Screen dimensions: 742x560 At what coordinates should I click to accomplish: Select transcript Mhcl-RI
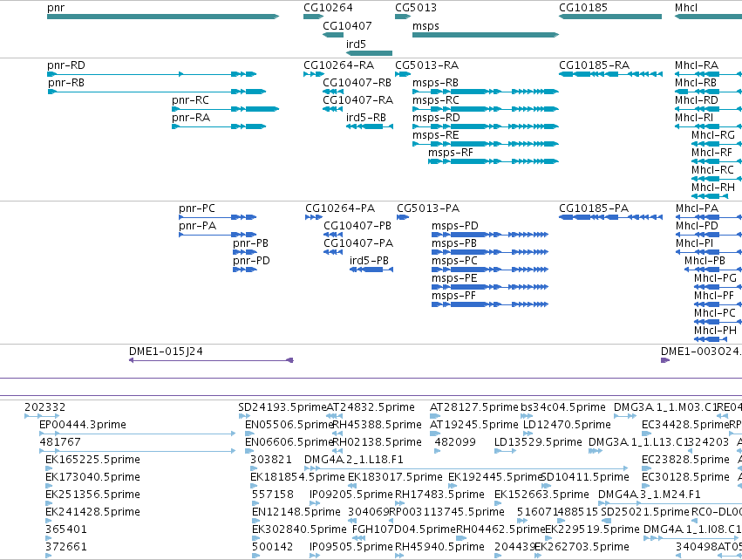(x=708, y=126)
